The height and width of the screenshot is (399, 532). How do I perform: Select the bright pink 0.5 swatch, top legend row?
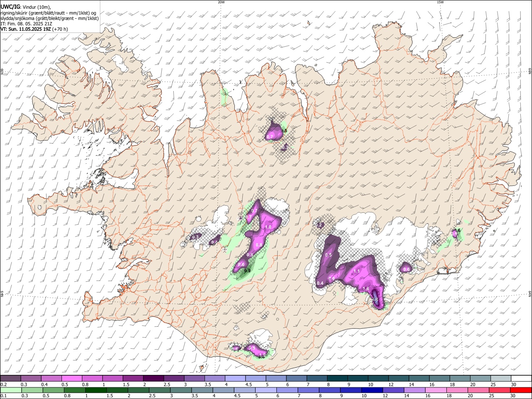click(71, 378)
